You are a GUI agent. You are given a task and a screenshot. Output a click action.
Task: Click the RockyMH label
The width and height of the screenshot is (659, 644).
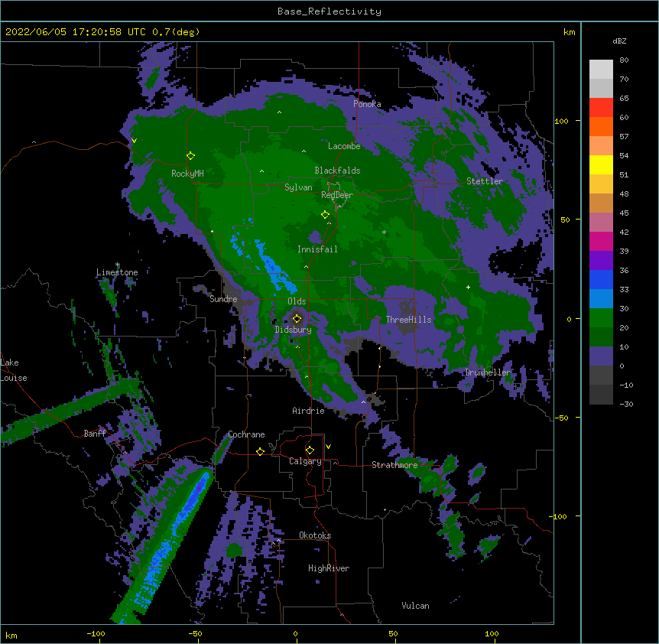point(187,174)
